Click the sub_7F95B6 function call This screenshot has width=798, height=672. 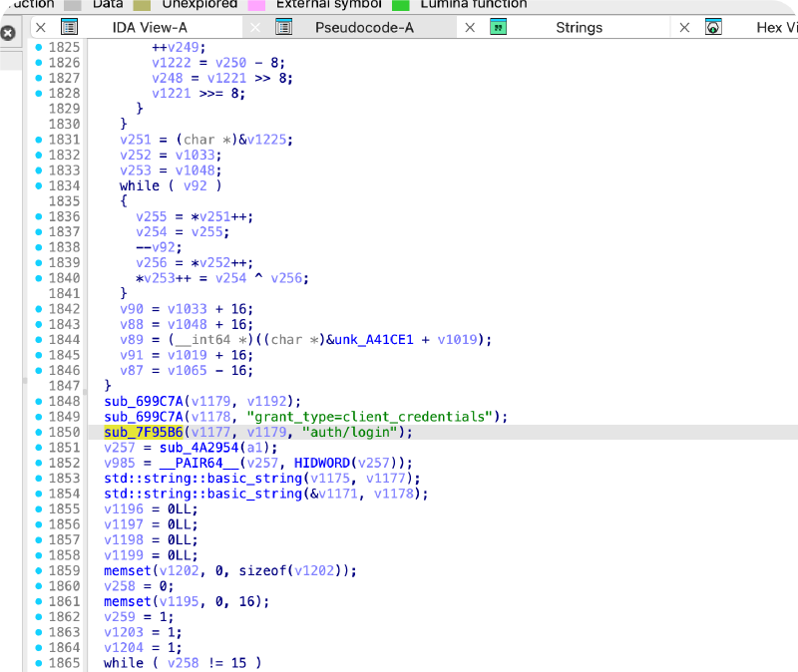pyautogui.click(x=144, y=432)
